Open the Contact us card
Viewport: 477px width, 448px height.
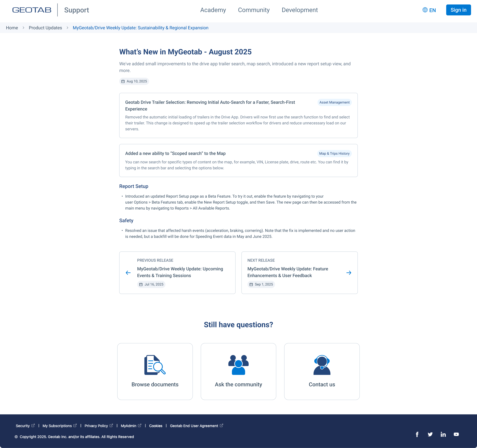(x=322, y=372)
